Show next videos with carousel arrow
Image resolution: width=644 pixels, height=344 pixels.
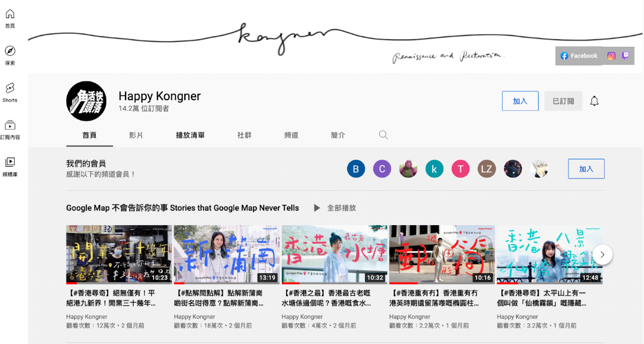pyautogui.click(x=602, y=255)
